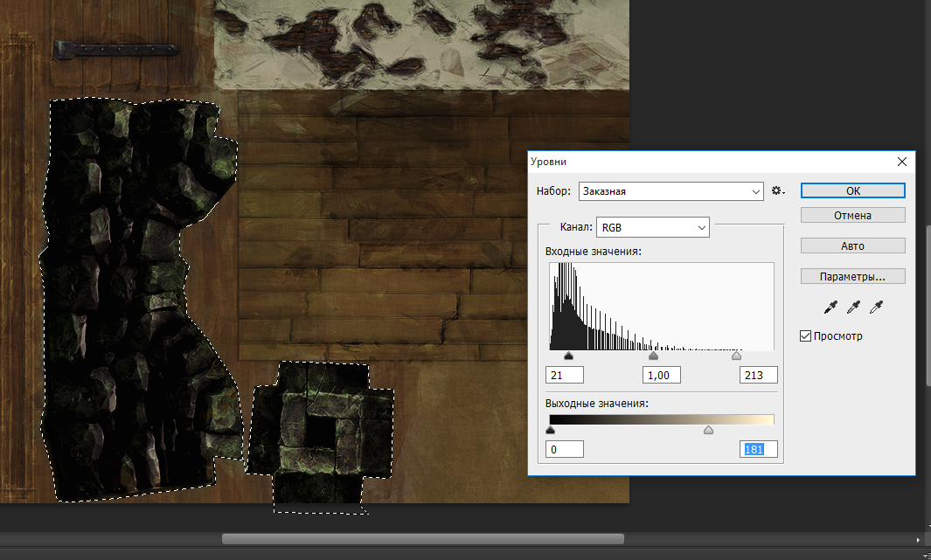The height and width of the screenshot is (560, 931).
Task: Click the input shadow field showing 21
Action: click(x=564, y=375)
